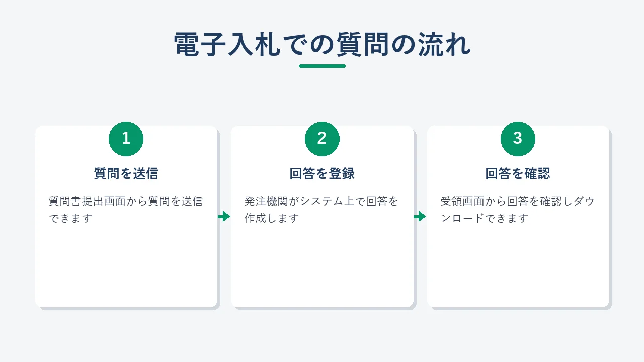Click empty area of the second step card
The height and width of the screenshot is (362, 644).
tap(322, 266)
